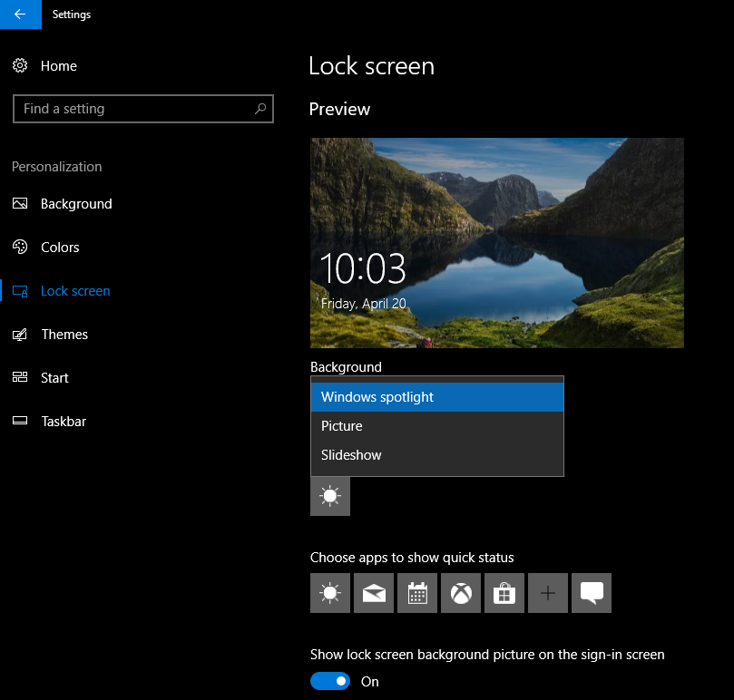Keep Windows spotlight in the Background dropdown
Viewport: 734px width, 700px height.
(x=377, y=396)
